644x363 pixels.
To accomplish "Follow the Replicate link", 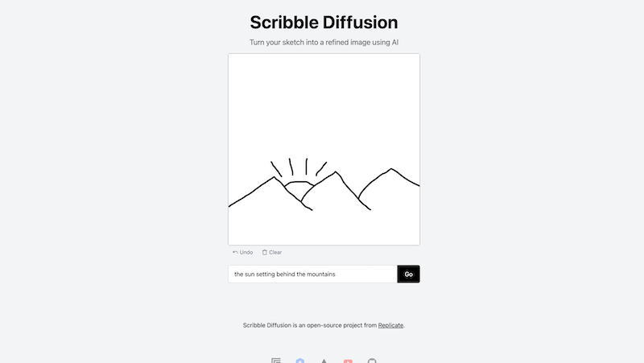I will click(390, 325).
